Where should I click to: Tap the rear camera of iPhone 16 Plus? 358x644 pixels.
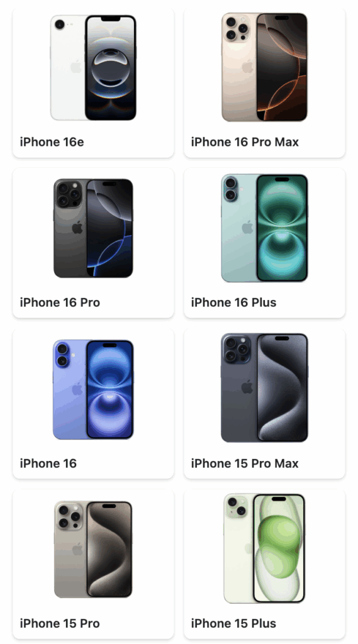[230, 189]
